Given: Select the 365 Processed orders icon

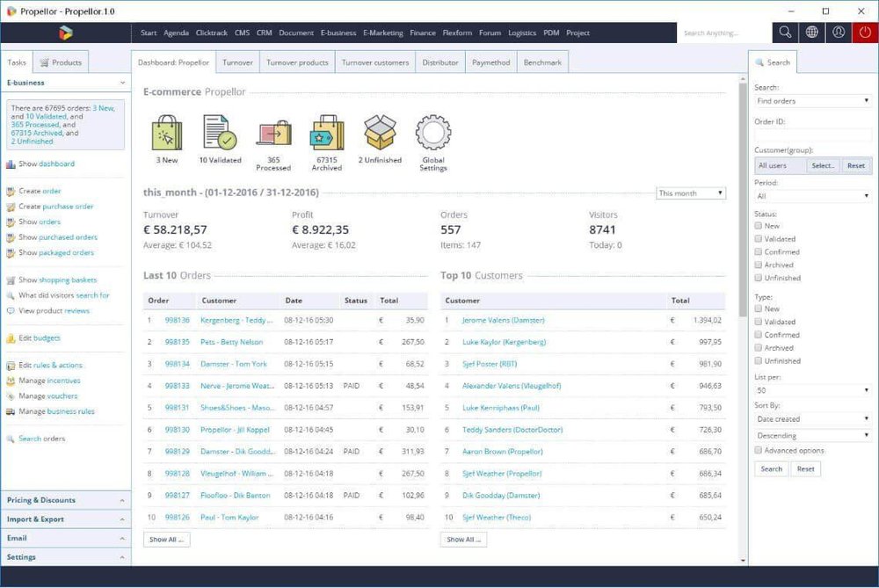Looking at the screenshot, I should pos(273,133).
